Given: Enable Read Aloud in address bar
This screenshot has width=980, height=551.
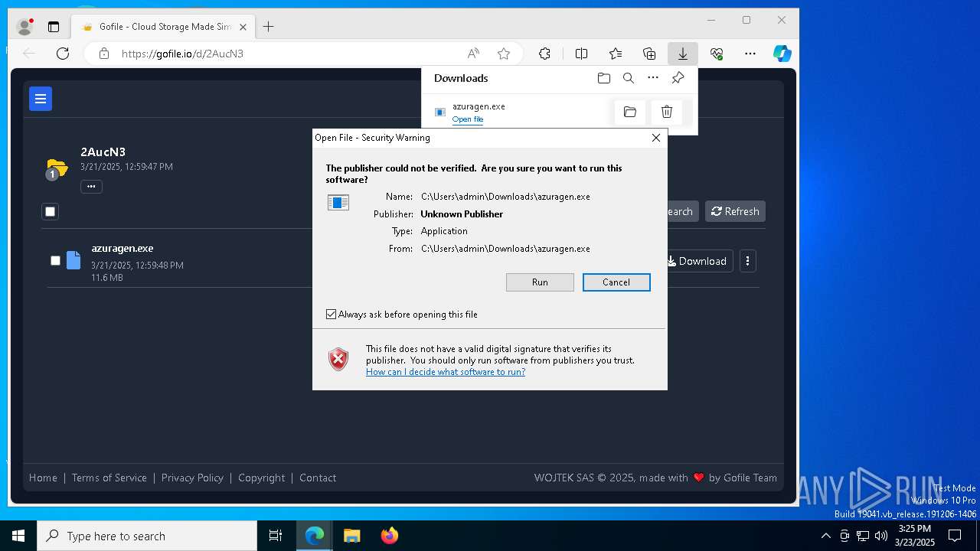Looking at the screenshot, I should [x=473, y=54].
